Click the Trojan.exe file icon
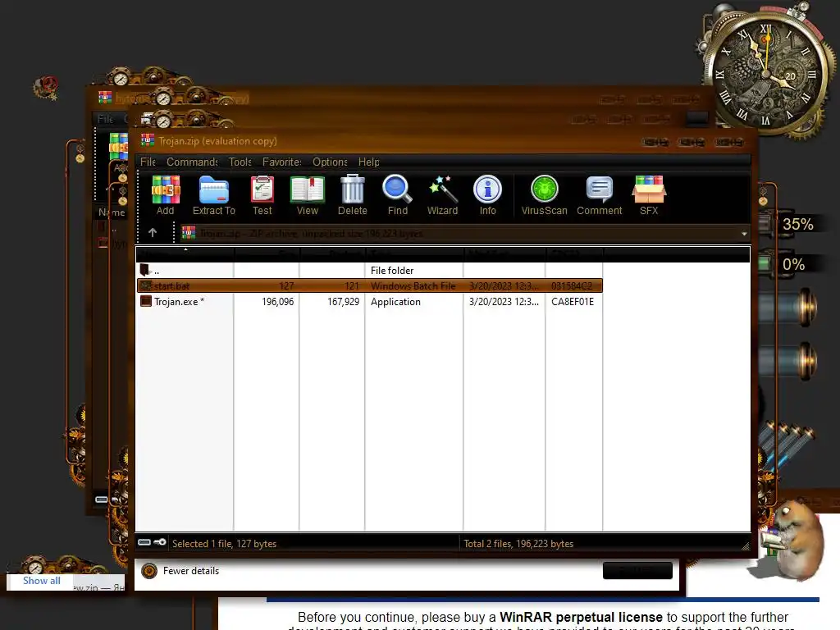 tap(146, 301)
